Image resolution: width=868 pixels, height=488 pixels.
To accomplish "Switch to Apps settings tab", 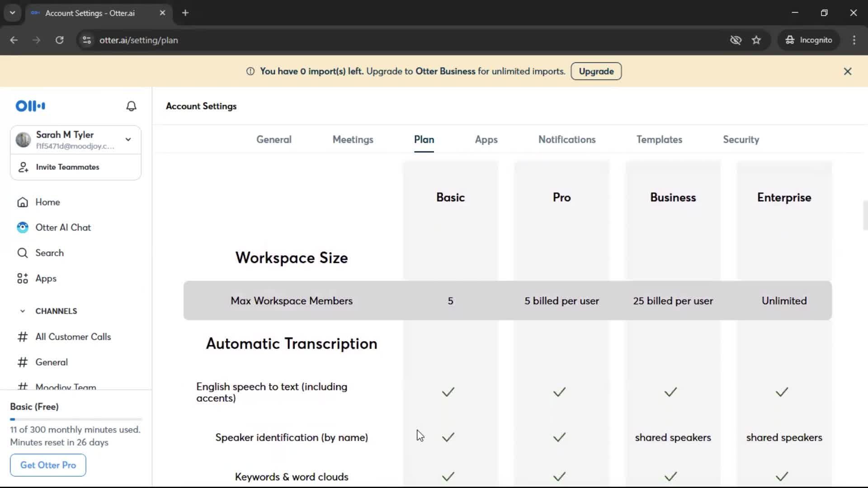I will (x=486, y=140).
